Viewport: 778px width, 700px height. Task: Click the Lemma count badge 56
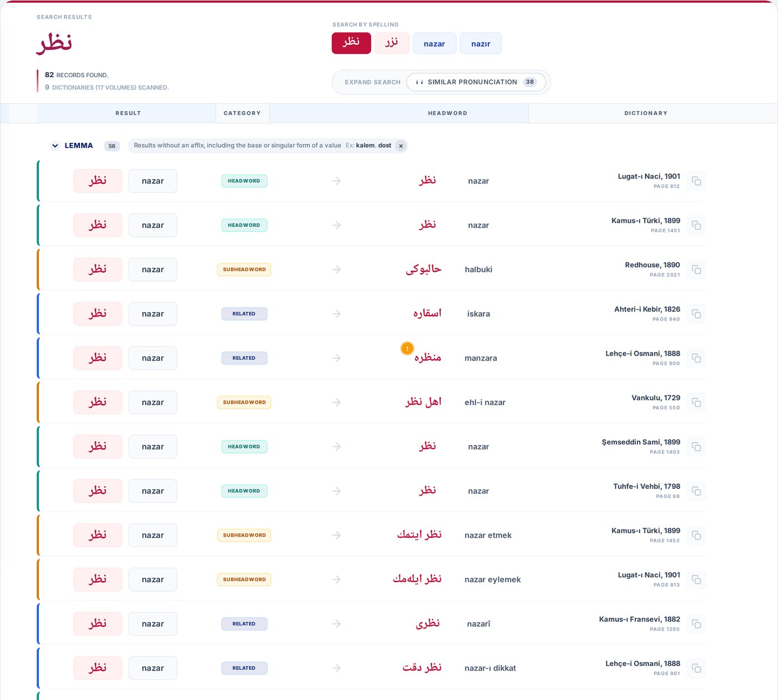[112, 146]
